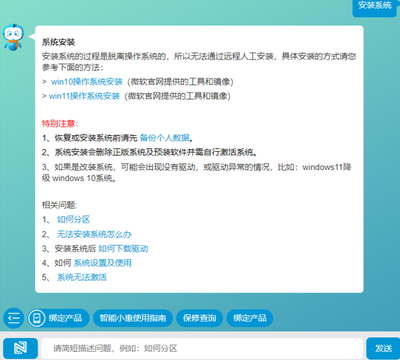
Task: Click the robot assistant avatar
Action: click(x=13, y=37)
